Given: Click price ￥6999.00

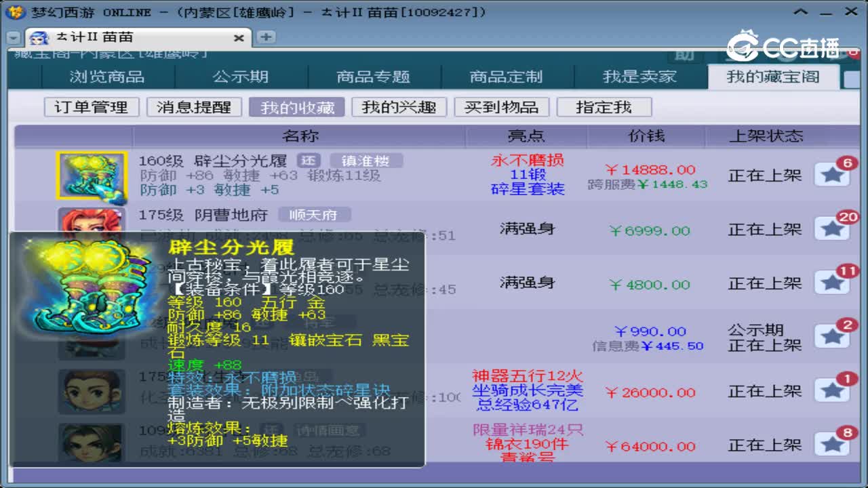Looking at the screenshot, I should click(x=650, y=230).
